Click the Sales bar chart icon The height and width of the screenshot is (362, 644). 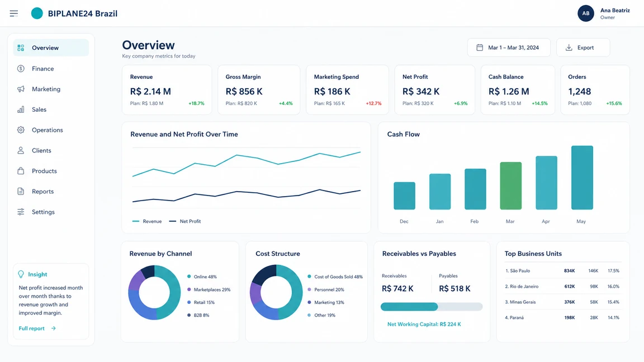pyautogui.click(x=21, y=109)
